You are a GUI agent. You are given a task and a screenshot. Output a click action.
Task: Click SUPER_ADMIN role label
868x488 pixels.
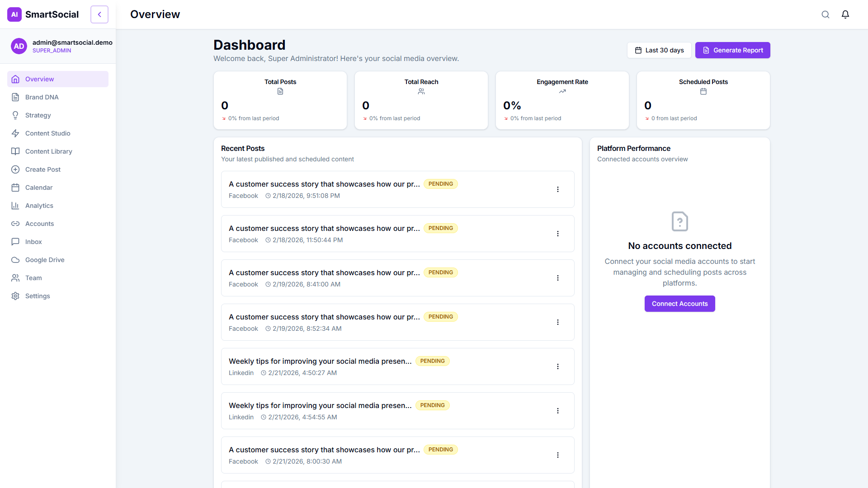coord(52,51)
